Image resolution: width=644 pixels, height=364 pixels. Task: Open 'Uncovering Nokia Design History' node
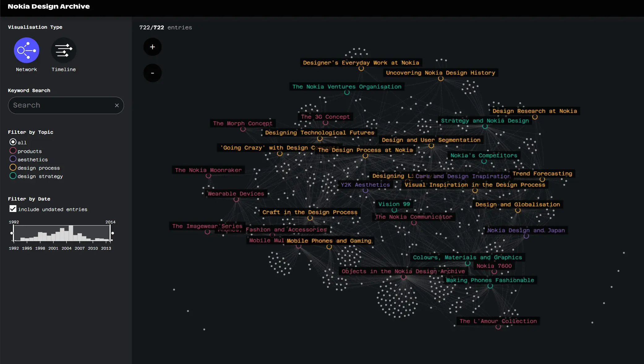pos(441,73)
